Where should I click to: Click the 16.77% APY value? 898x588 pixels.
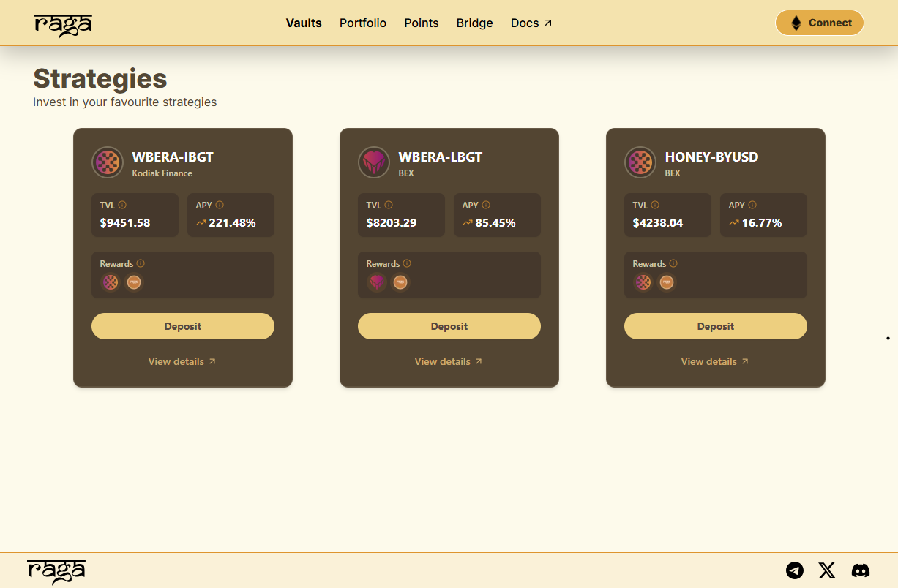(x=762, y=223)
